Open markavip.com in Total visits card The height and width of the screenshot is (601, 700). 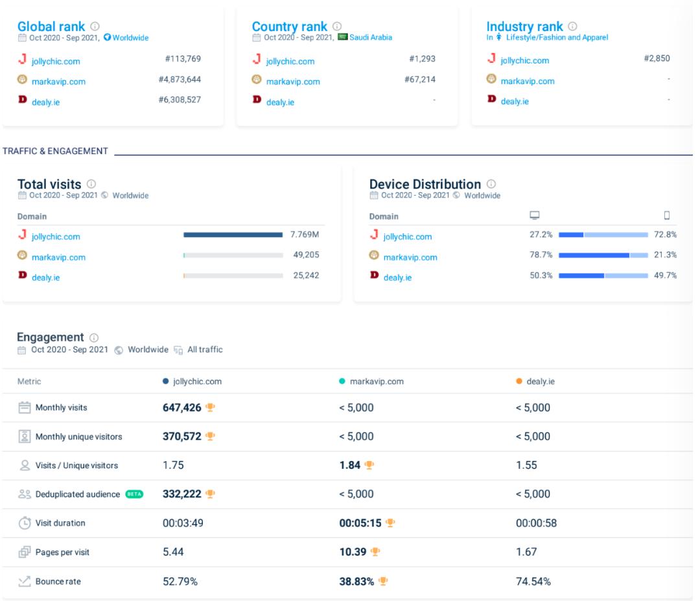pos(58,258)
